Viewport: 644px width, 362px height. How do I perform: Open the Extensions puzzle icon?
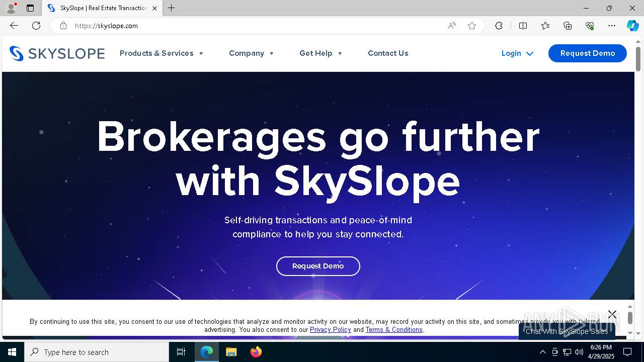pyautogui.click(x=499, y=26)
